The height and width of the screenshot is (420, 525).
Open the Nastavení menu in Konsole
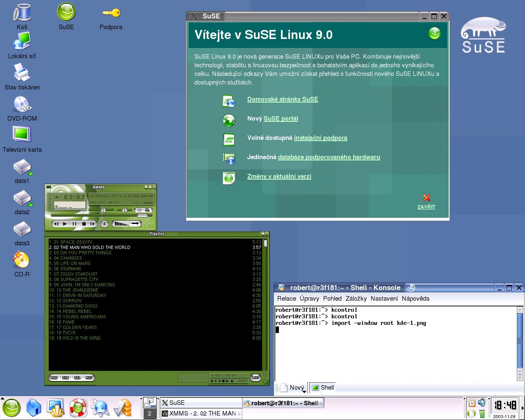(384, 299)
